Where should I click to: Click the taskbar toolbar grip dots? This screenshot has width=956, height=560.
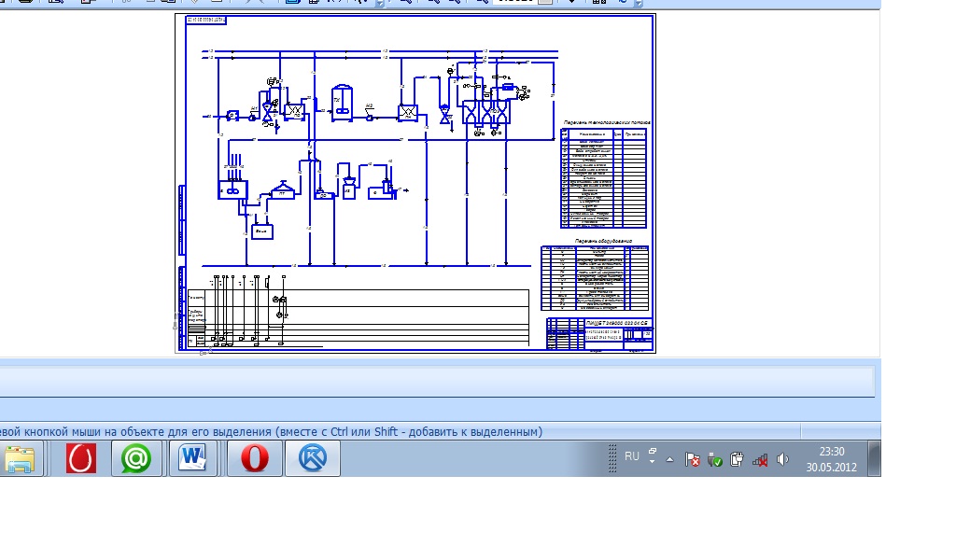612,458
